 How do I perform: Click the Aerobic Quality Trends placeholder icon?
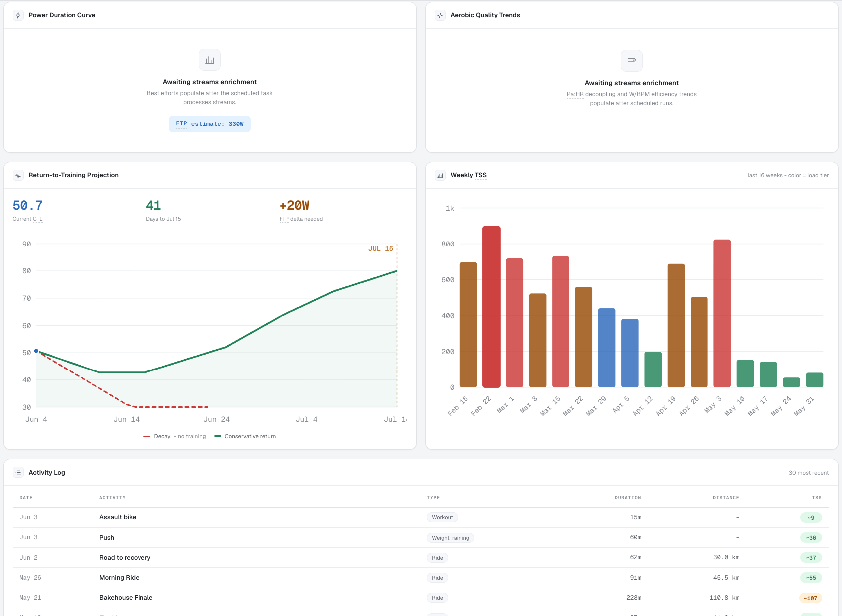pos(632,60)
